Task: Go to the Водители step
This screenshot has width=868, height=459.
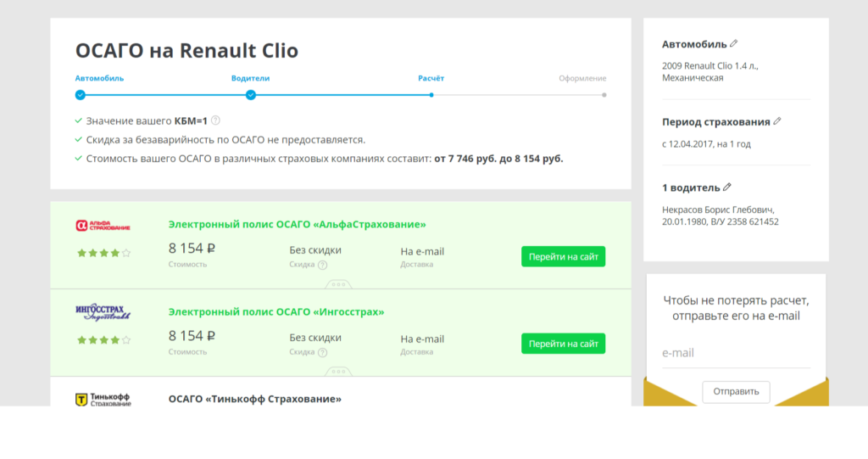Action: [x=250, y=78]
